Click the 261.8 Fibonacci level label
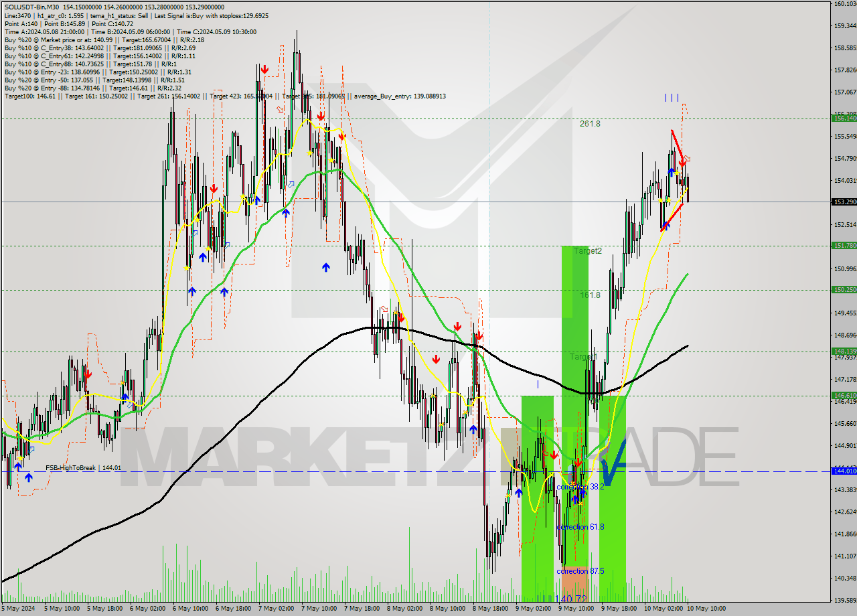 590,124
